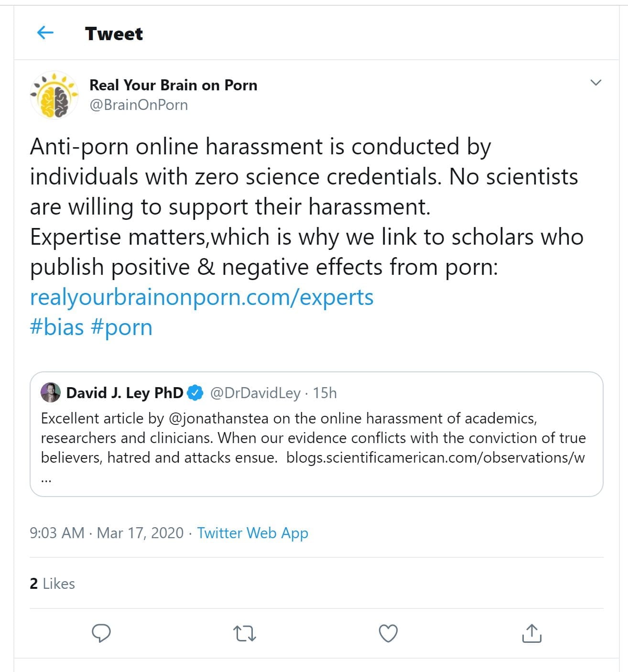Open the realyourbrainonporn.com/experts link
The height and width of the screenshot is (672, 628).
pos(201,297)
